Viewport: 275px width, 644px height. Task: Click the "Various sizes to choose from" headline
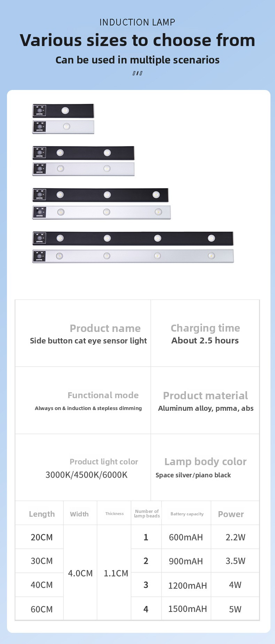(x=137, y=40)
